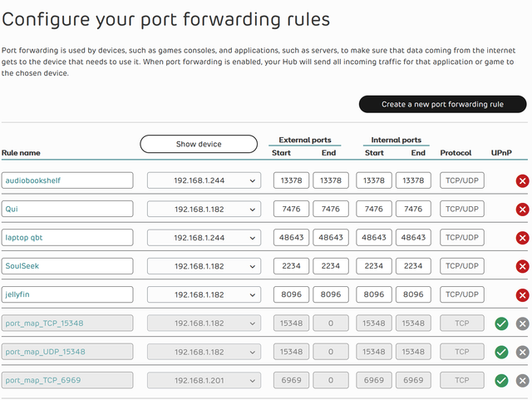Click green UPnP checkmark for port_map_TCP_15348
532x400 pixels.
pos(501,323)
